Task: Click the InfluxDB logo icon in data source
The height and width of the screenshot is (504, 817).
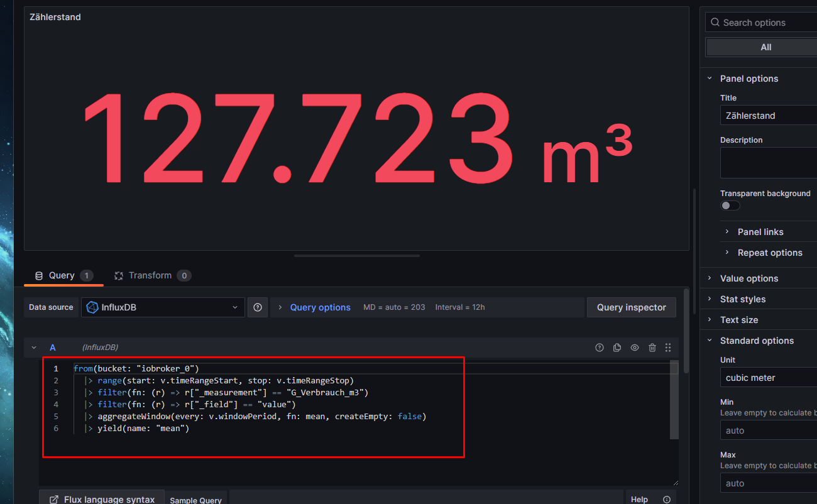Action: [92, 307]
